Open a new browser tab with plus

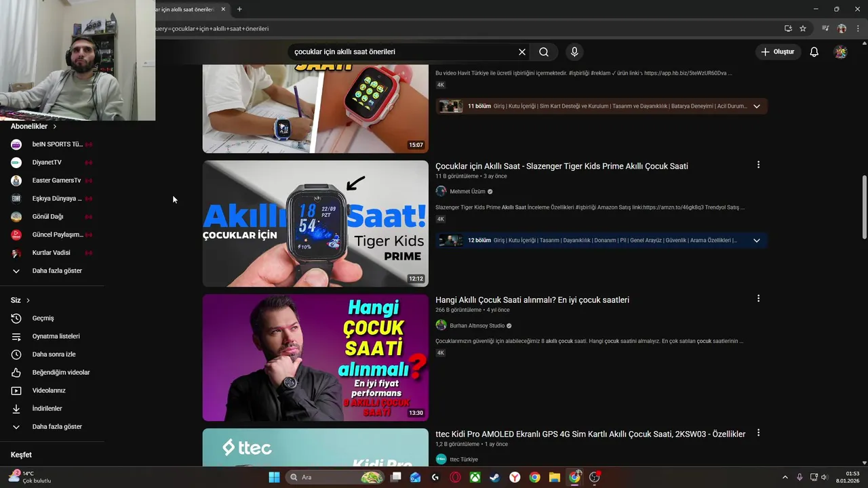pos(239,9)
